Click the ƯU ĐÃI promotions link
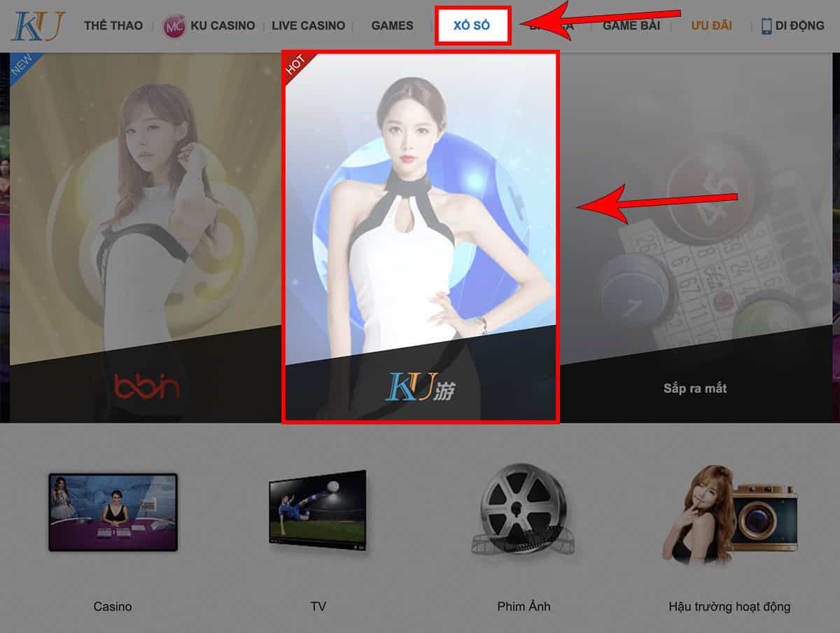 pyautogui.click(x=711, y=25)
